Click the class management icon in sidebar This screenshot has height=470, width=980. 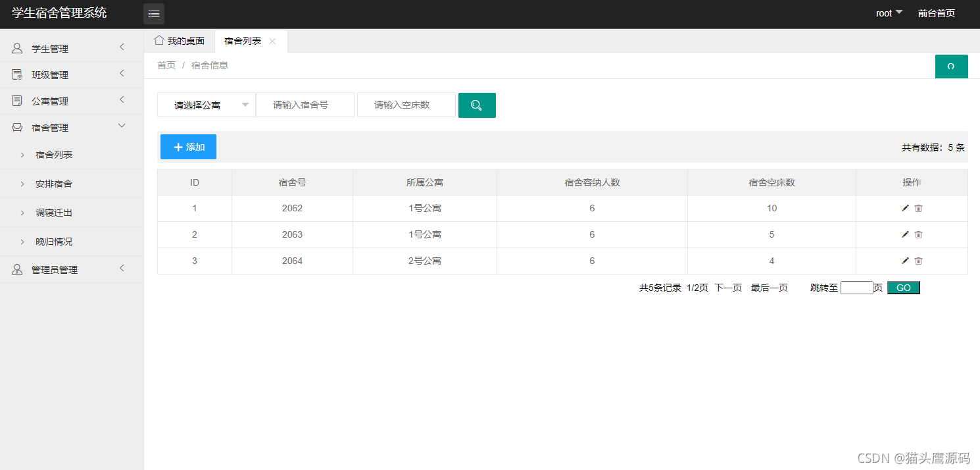17,74
